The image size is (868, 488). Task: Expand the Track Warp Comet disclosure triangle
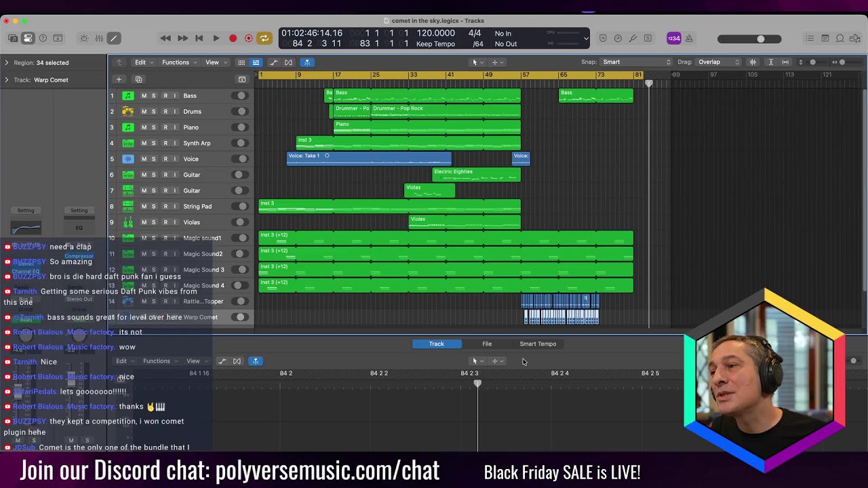[7, 80]
